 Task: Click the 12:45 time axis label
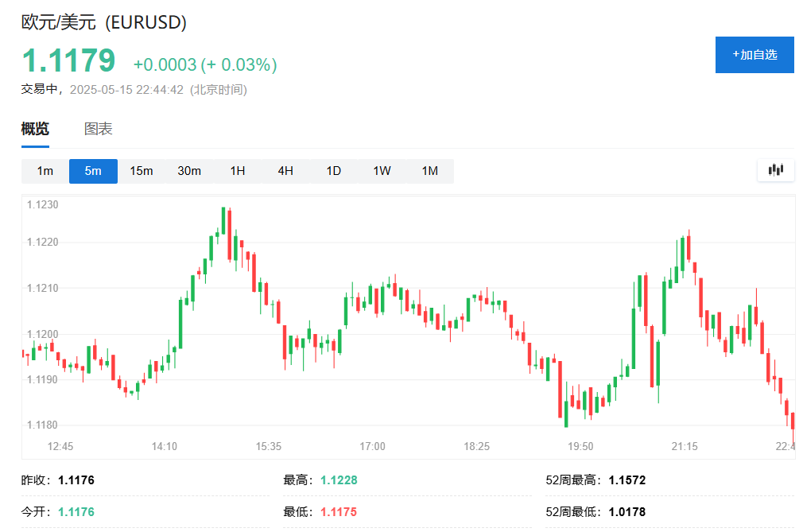60,446
